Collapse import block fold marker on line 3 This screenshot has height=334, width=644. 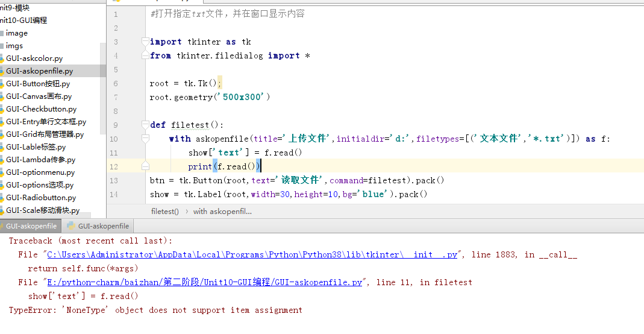click(x=145, y=41)
